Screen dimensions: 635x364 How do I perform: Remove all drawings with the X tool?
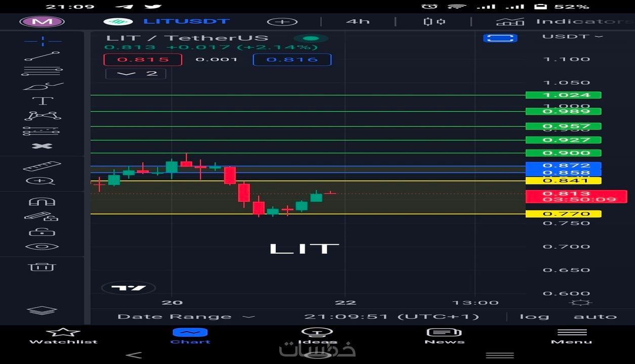click(43, 146)
